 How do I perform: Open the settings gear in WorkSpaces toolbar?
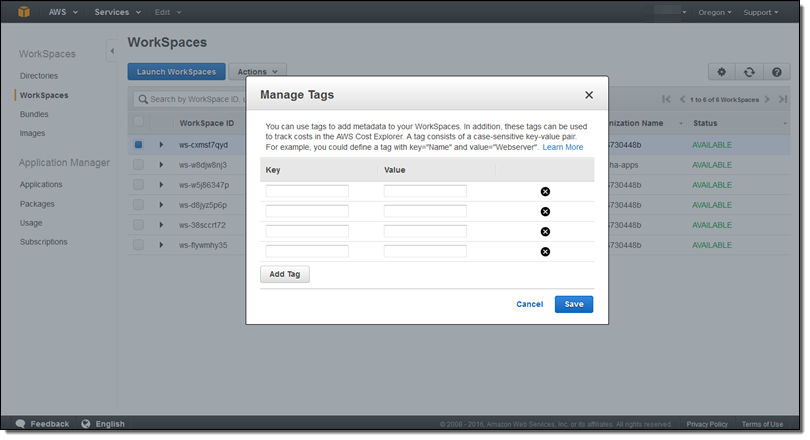point(721,72)
